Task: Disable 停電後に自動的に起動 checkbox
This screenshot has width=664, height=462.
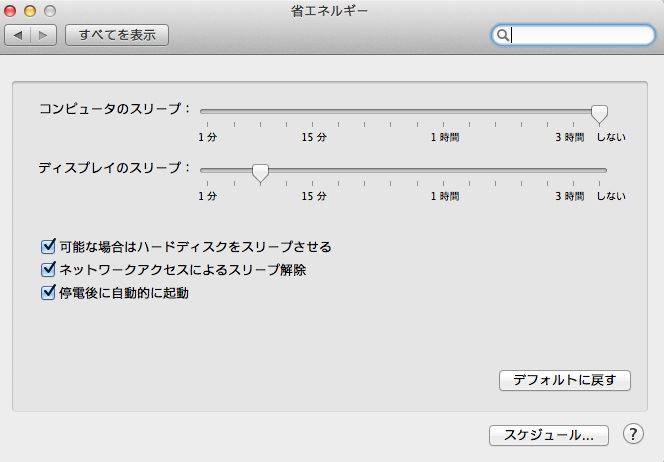Action: pyautogui.click(x=48, y=292)
